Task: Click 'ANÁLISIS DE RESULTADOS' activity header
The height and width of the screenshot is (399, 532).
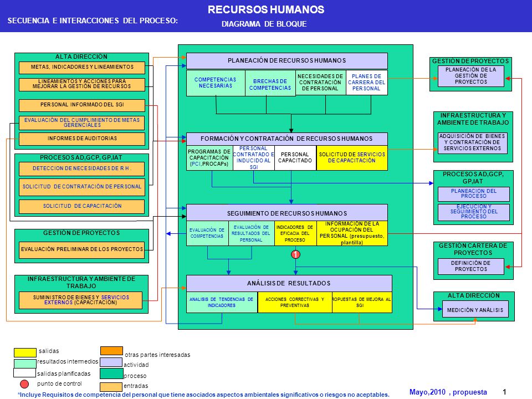Action: tap(289, 283)
